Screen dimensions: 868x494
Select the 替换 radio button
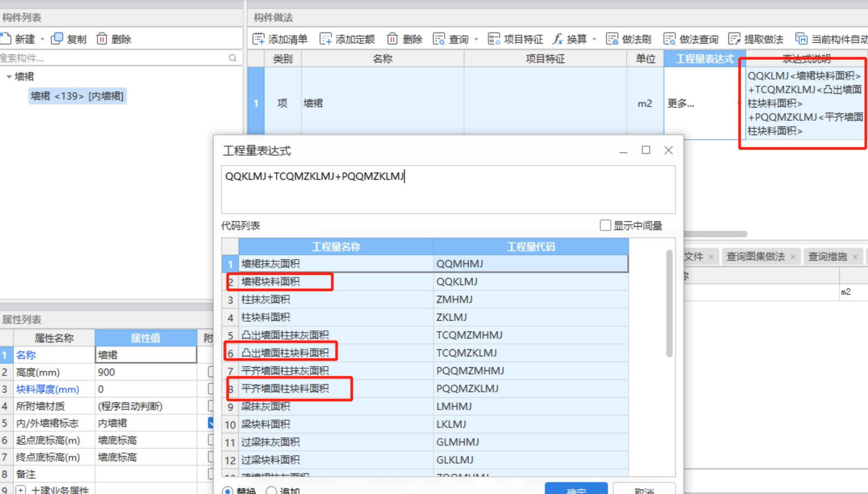click(228, 491)
